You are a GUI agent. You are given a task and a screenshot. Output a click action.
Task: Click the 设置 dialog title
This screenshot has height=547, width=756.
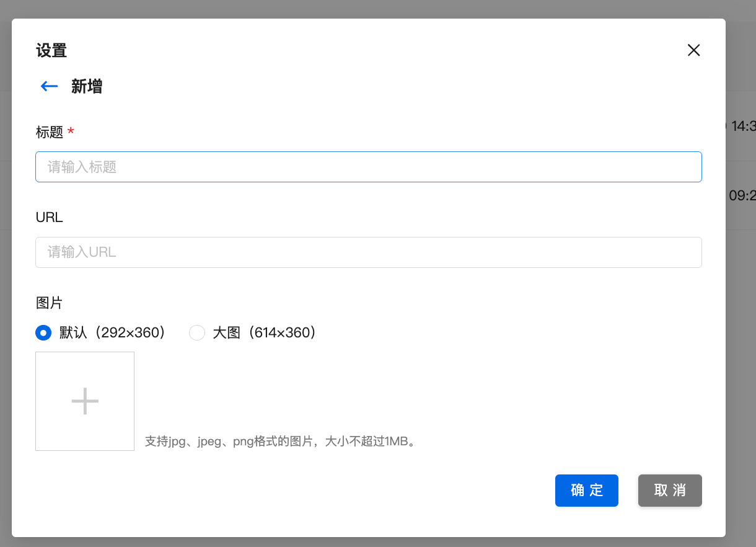(x=51, y=50)
